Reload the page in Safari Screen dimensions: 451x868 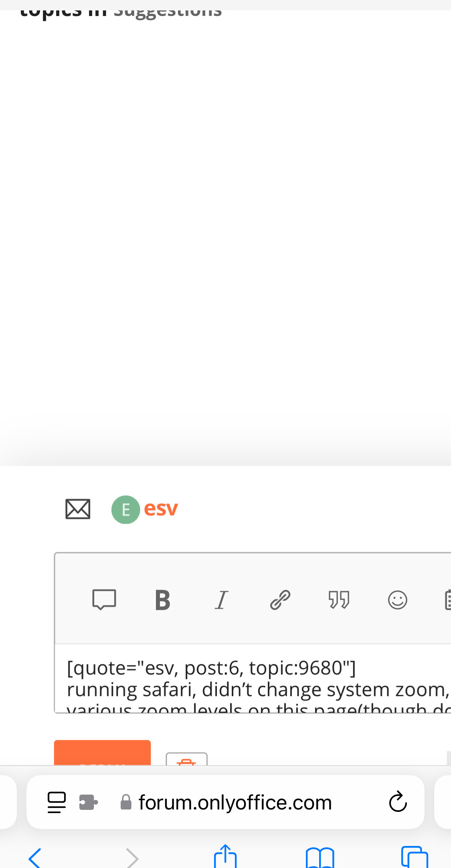(x=398, y=802)
